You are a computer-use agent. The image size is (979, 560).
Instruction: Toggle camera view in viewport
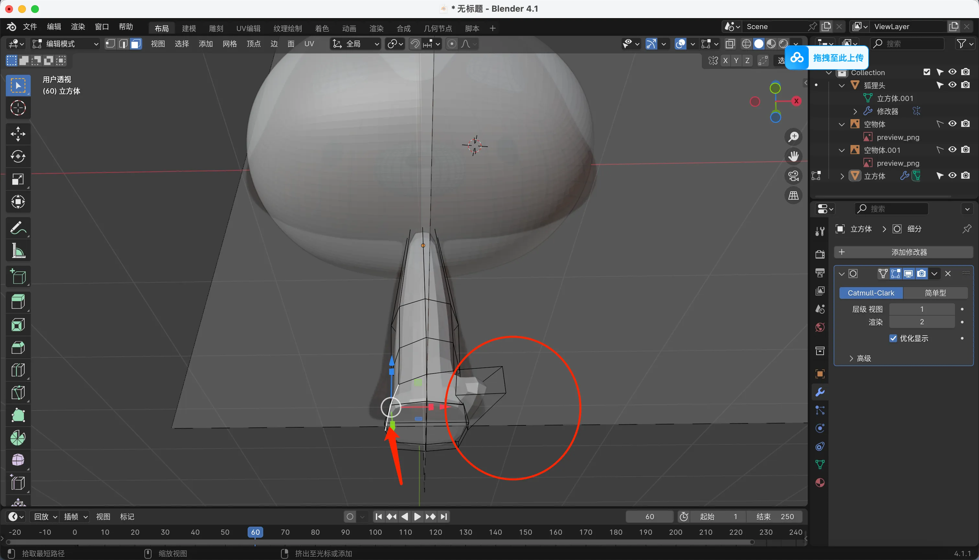(793, 176)
